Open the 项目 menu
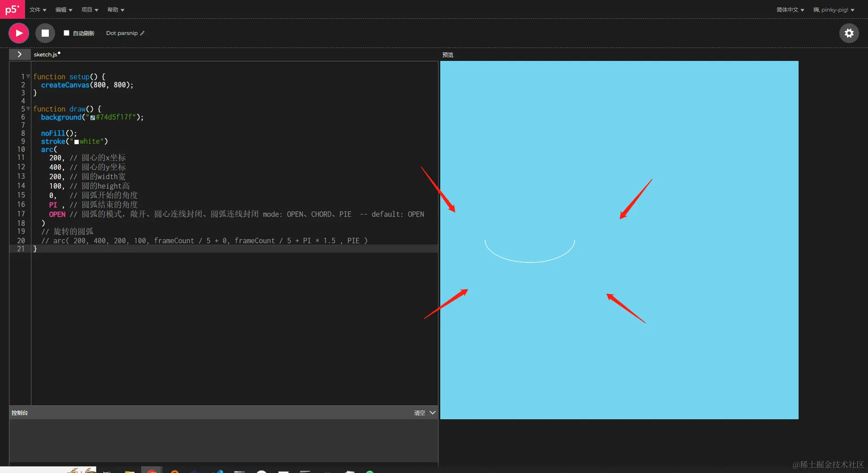 coord(90,9)
